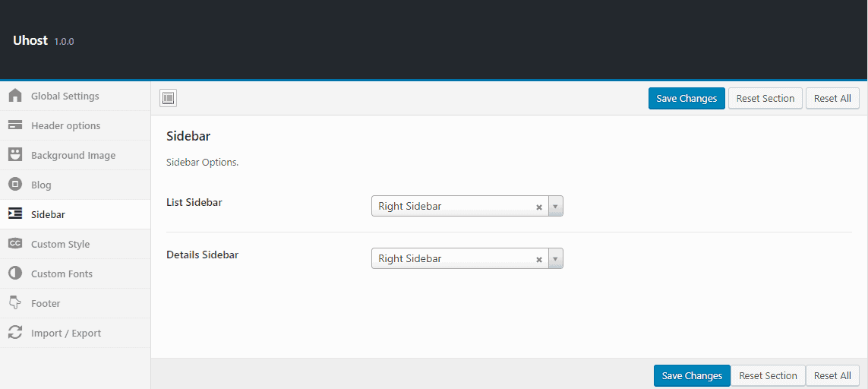Click the Blog section icon
Screen dimensions: 868x389
click(15, 185)
